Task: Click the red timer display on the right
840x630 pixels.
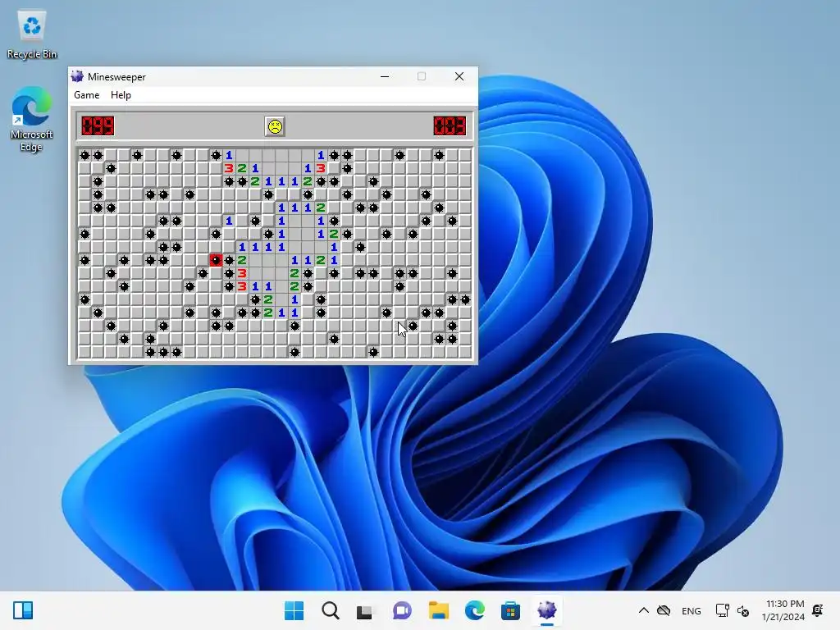Action: (450, 126)
